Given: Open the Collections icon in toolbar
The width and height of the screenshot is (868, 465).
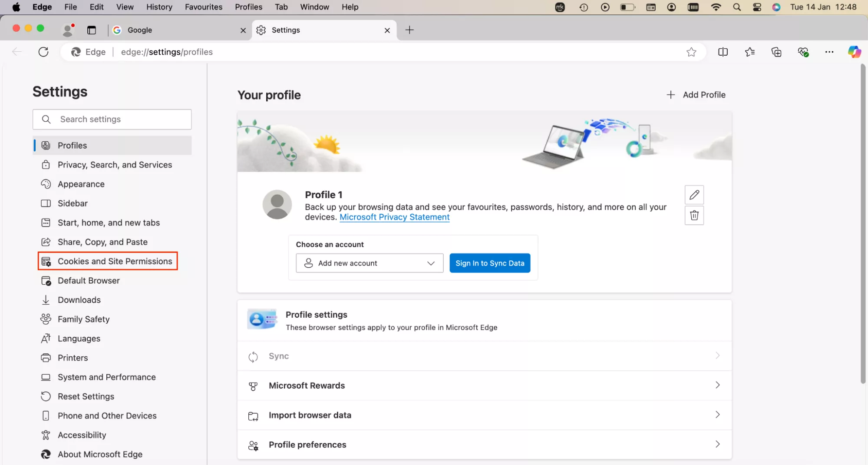Looking at the screenshot, I should (x=776, y=52).
